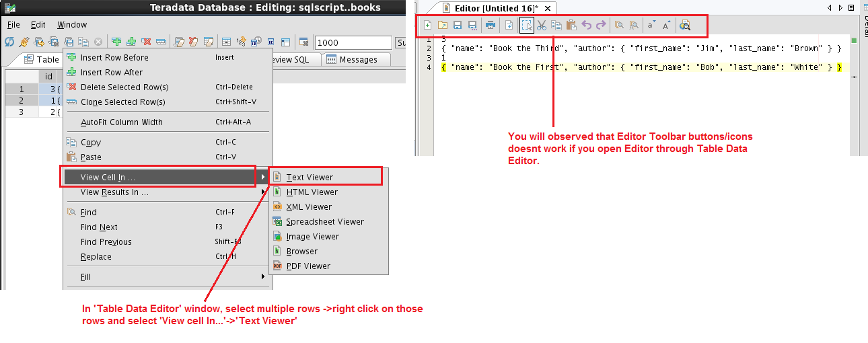Click the Find and Replace icon in Editor toolbar

tap(634, 26)
